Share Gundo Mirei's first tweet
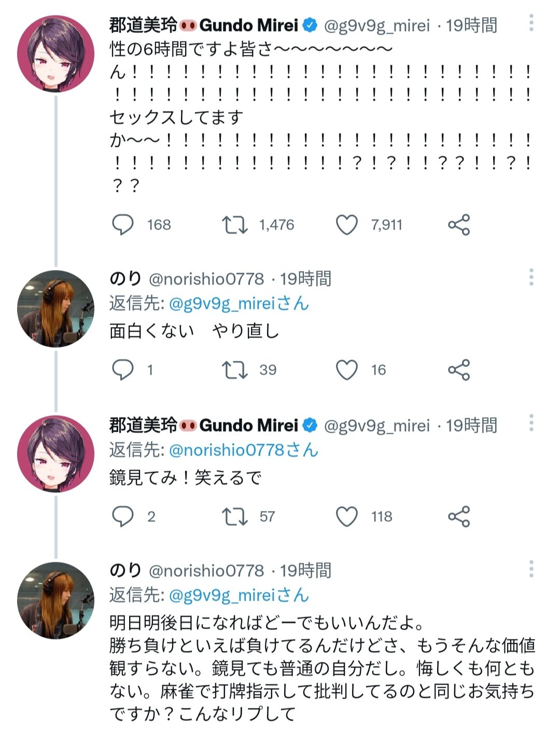 (x=459, y=225)
